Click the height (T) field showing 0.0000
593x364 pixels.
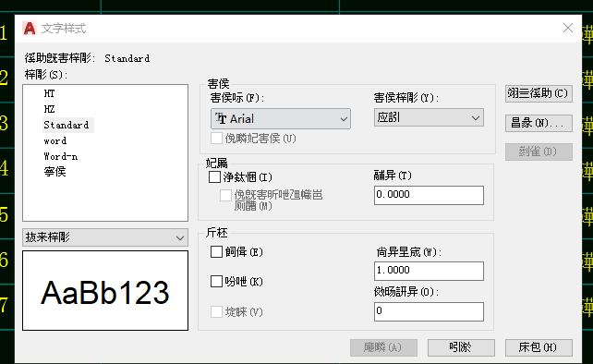tap(429, 195)
